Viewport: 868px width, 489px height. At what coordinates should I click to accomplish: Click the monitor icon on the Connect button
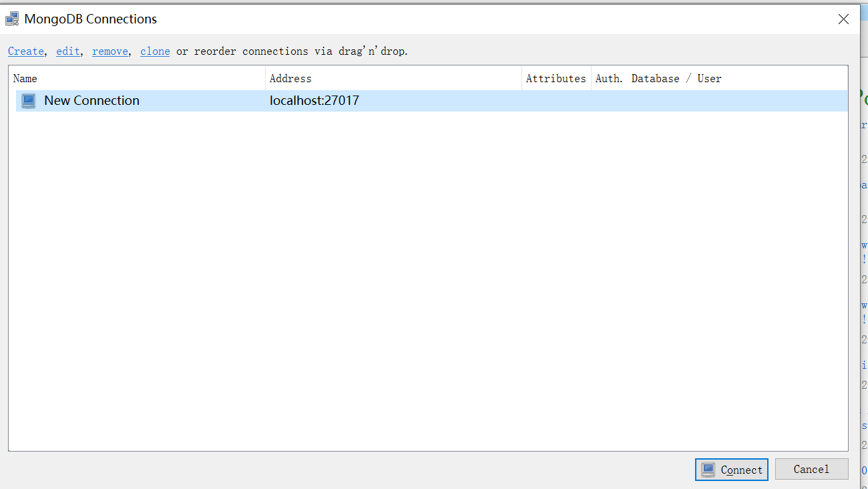[708, 469]
